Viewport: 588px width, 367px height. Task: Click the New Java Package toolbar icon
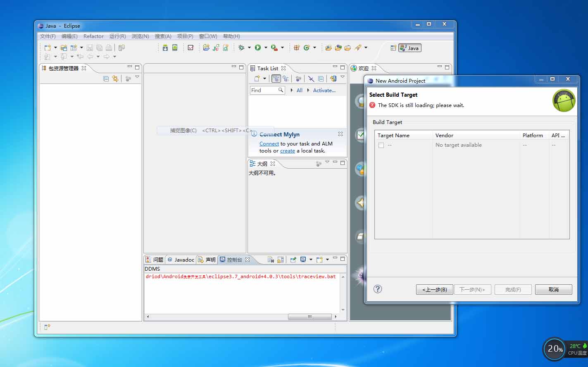[297, 48]
